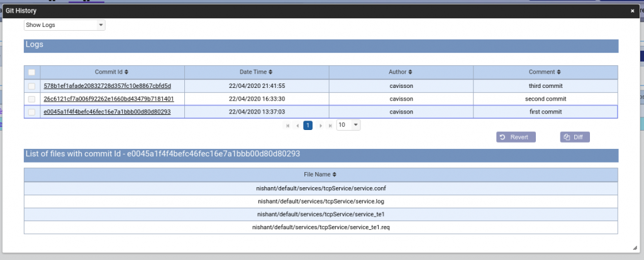
Task: Select file row ending in service_te1
Action: point(321,214)
